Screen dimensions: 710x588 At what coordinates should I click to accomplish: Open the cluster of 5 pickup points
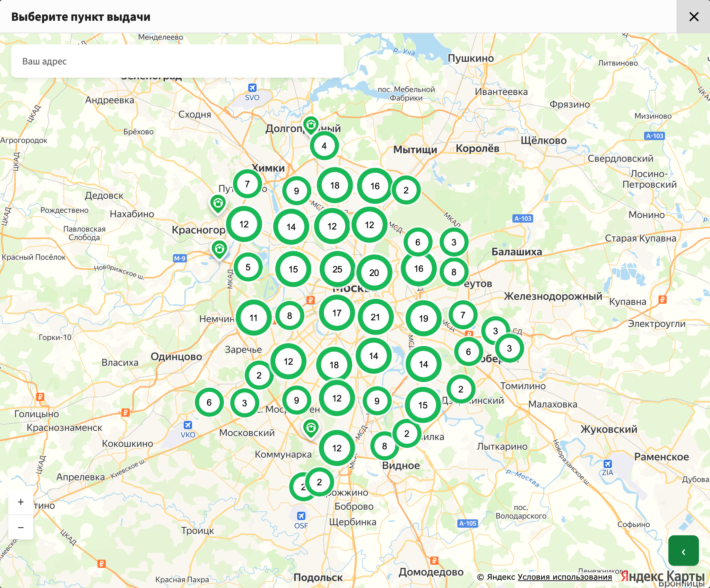point(248,267)
